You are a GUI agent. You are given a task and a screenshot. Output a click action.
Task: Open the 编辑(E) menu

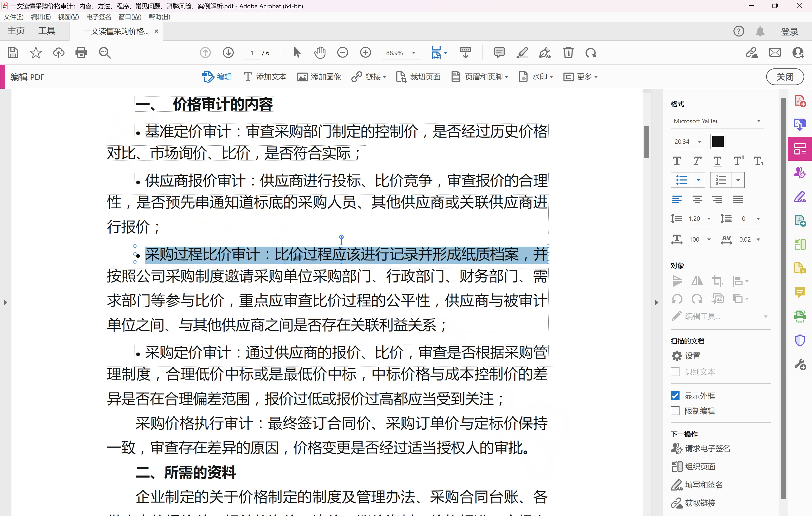[41, 16]
